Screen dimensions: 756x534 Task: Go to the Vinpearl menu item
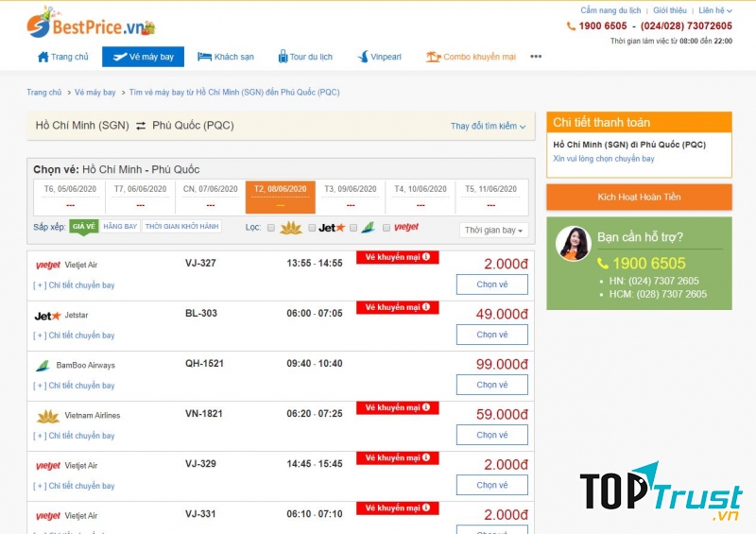tap(380, 57)
